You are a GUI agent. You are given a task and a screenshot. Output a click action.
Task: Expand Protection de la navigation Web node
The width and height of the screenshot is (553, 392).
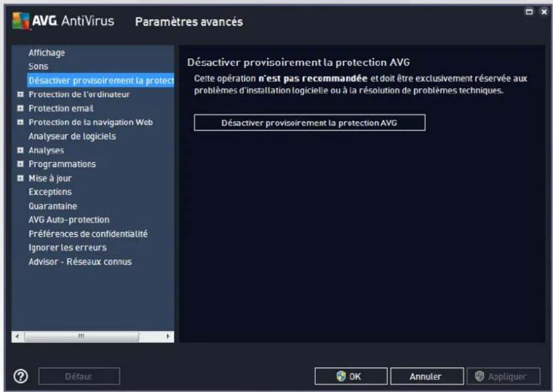[x=20, y=122]
